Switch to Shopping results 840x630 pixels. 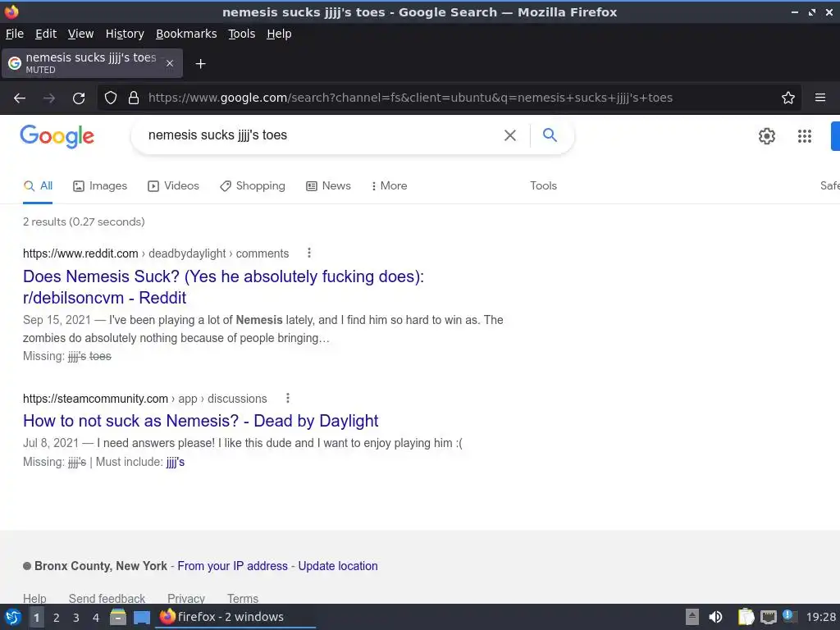[x=253, y=186]
